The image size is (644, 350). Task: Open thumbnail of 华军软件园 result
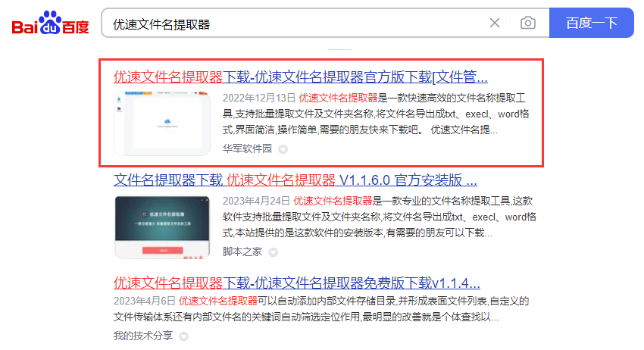tap(162, 123)
